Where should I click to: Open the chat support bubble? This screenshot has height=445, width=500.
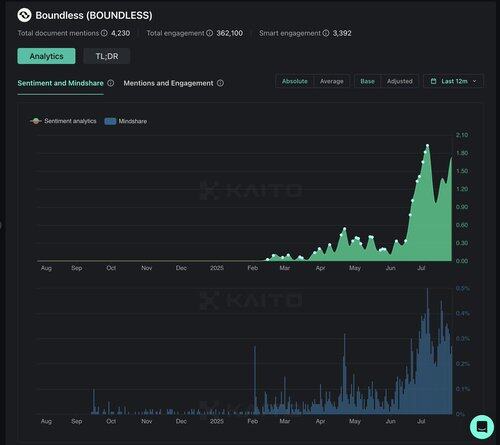(482, 427)
